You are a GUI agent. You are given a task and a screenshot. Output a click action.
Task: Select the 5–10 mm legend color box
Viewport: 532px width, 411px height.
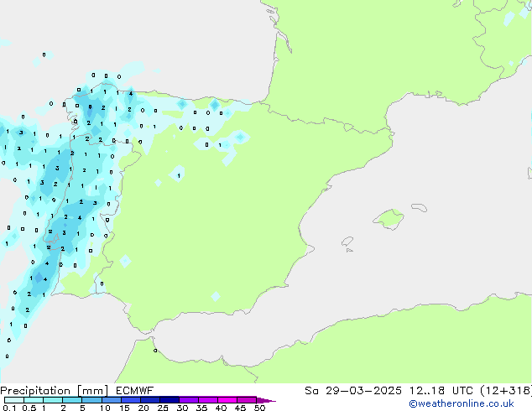point(91,400)
